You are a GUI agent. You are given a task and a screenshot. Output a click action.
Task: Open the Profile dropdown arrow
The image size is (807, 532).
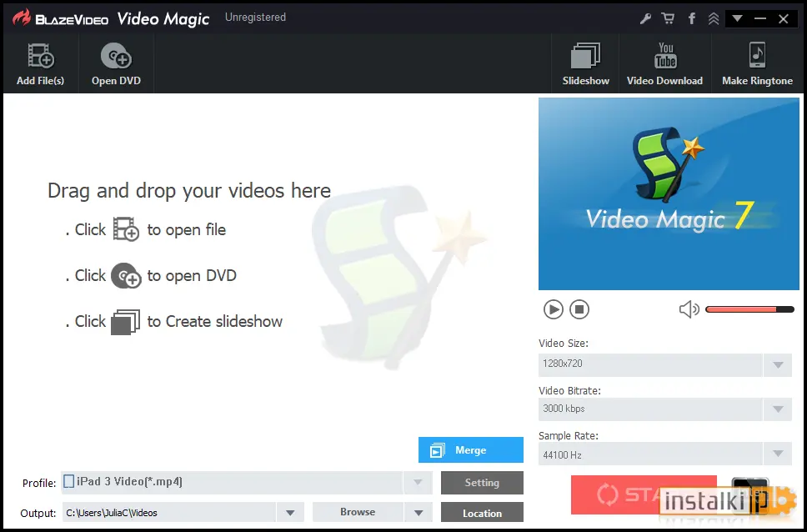tap(418, 483)
